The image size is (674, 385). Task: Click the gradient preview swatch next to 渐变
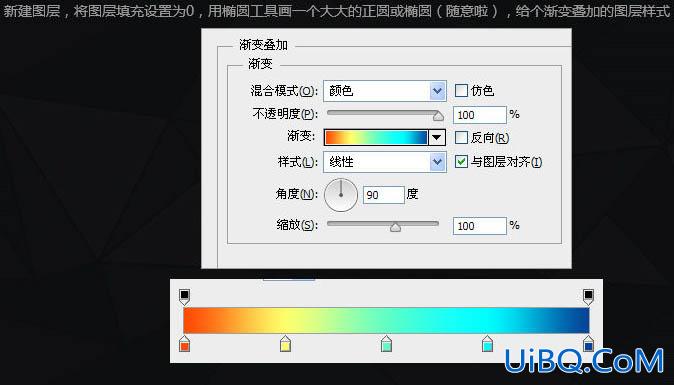(376, 138)
